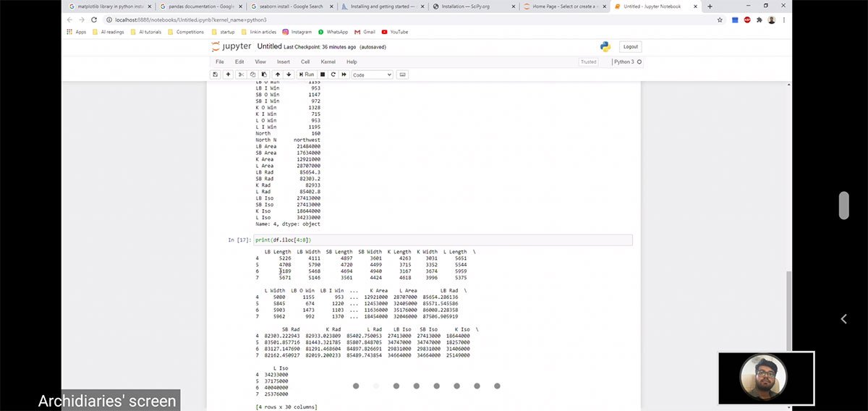Screen dimensions: 868x411
Task: Interrupt the kernel with stop icon
Action: tap(323, 75)
